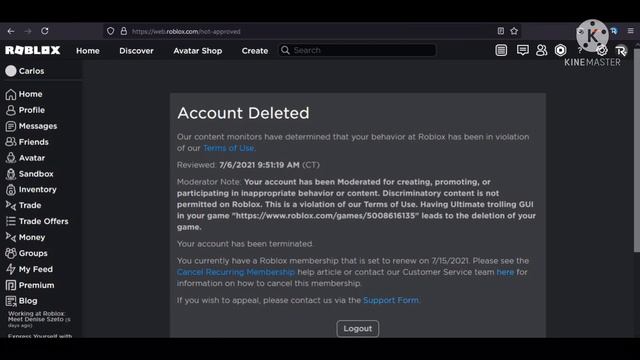Click the Friends icon in sidebar
640x360 pixels.
tap(11, 142)
